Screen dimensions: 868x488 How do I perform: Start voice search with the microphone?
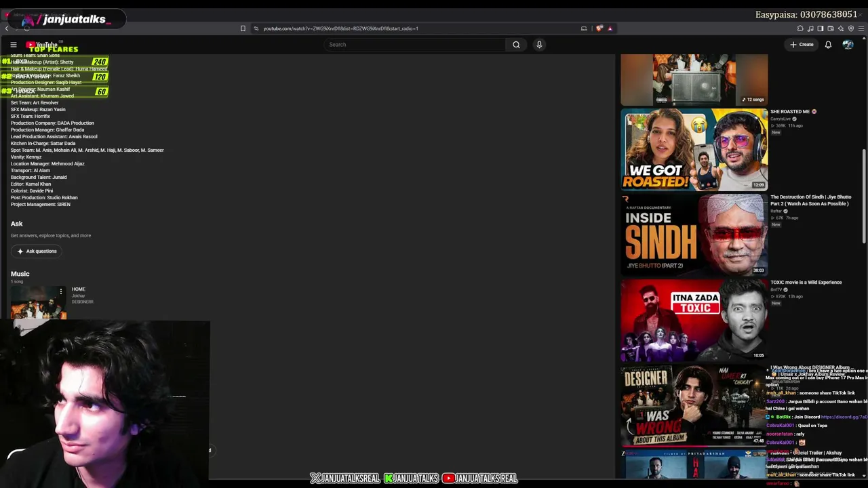click(x=539, y=45)
